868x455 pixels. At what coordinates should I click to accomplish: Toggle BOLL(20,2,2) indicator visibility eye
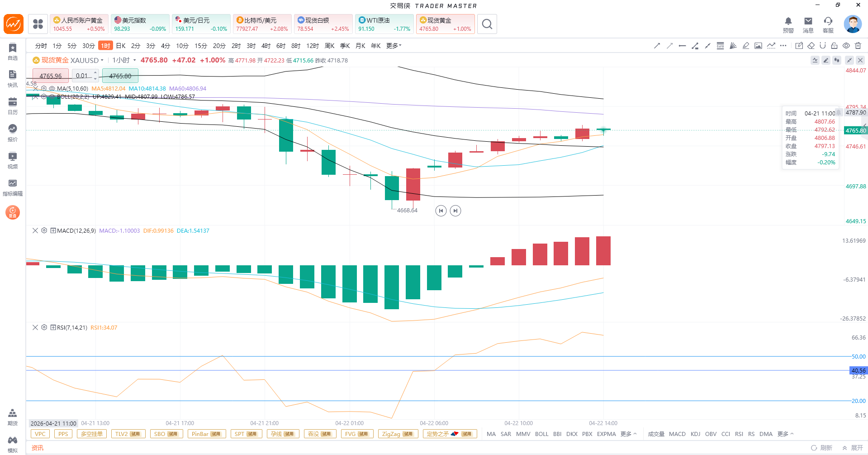tap(52, 96)
